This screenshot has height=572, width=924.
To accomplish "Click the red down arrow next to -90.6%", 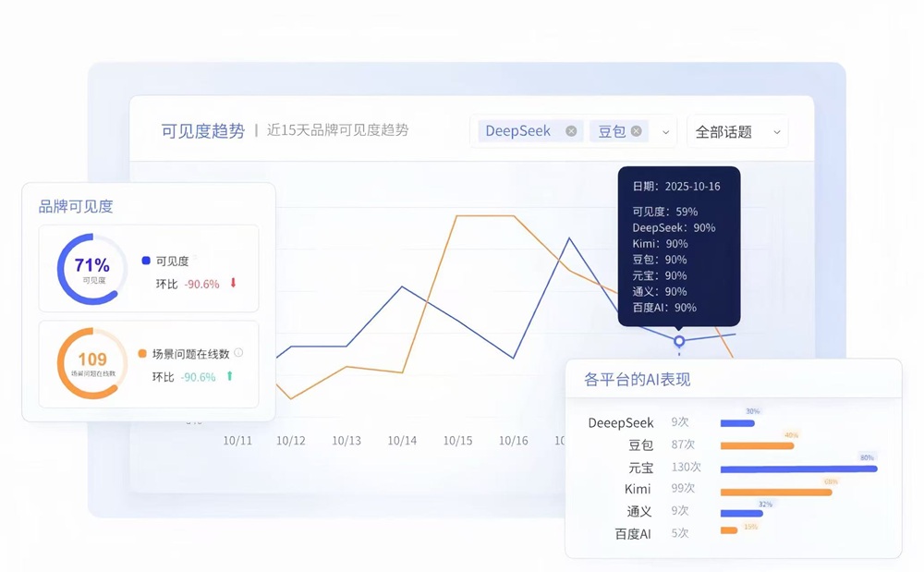I will pyautogui.click(x=234, y=283).
